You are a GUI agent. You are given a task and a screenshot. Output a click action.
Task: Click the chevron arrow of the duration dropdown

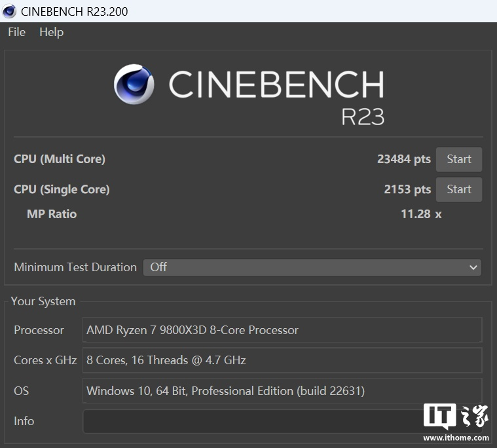click(473, 267)
